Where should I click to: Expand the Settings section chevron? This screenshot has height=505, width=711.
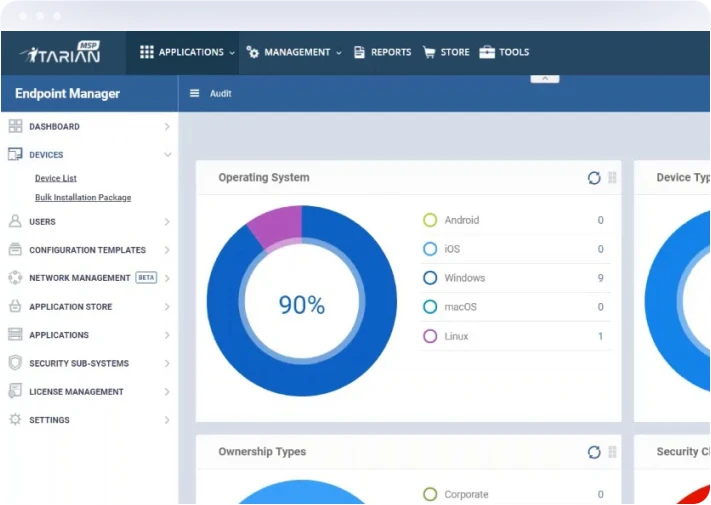pos(167,420)
